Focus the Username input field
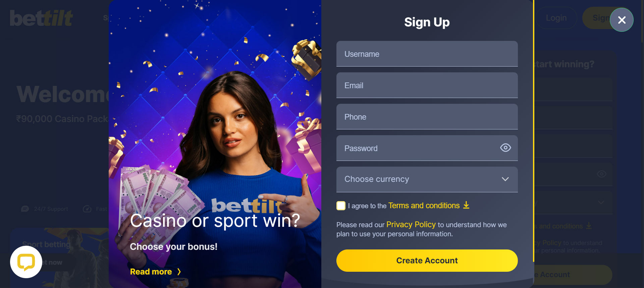The width and height of the screenshot is (644, 288). (427, 54)
